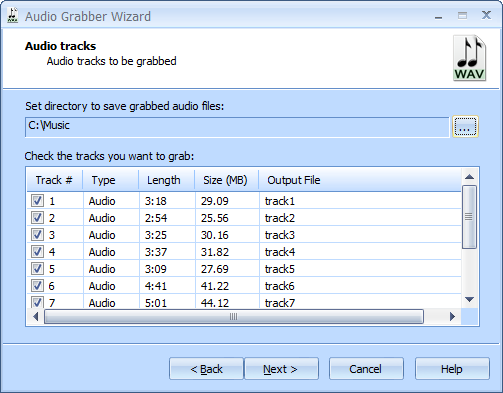Select output file name track5
Image resolution: width=503 pixels, height=393 pixels.
(x=280, y=269)
